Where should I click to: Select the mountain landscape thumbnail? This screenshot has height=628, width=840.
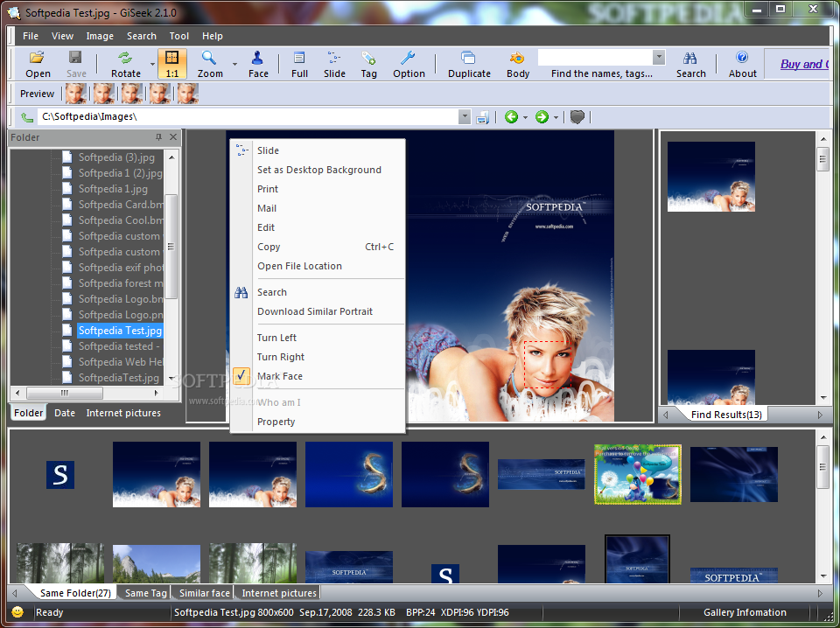click(157, 564)
